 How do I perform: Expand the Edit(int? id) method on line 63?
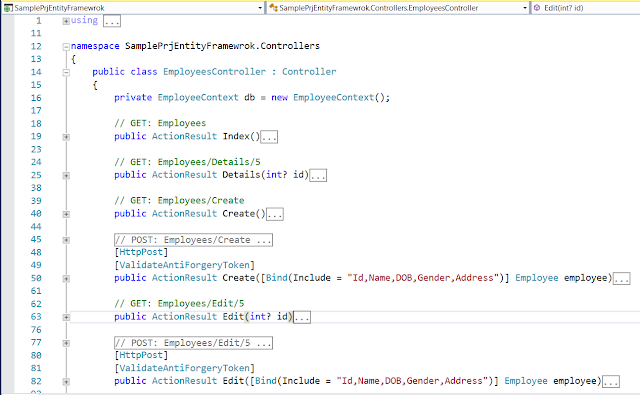[66, 317]
